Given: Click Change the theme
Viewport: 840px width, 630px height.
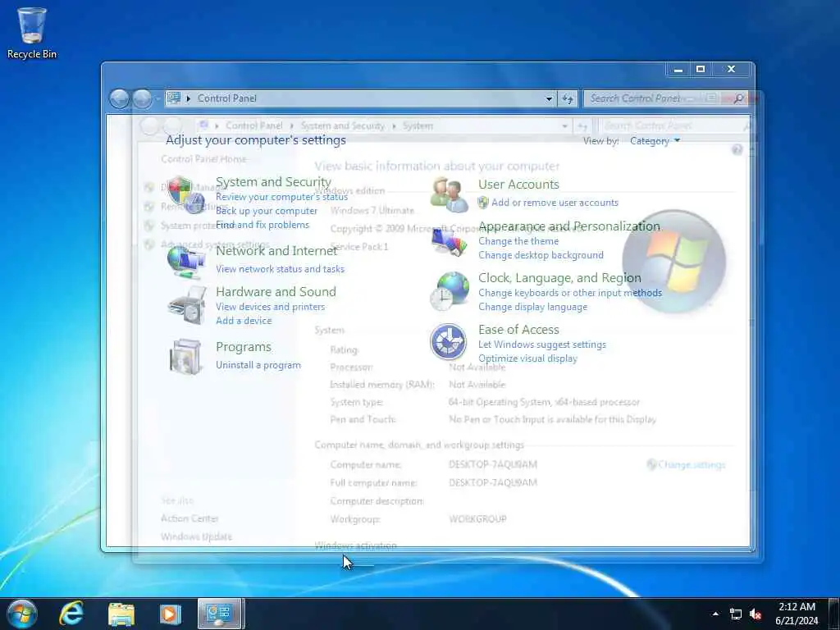Looking at the screenshot, I should pyautogui.click(x=518, y=241).
